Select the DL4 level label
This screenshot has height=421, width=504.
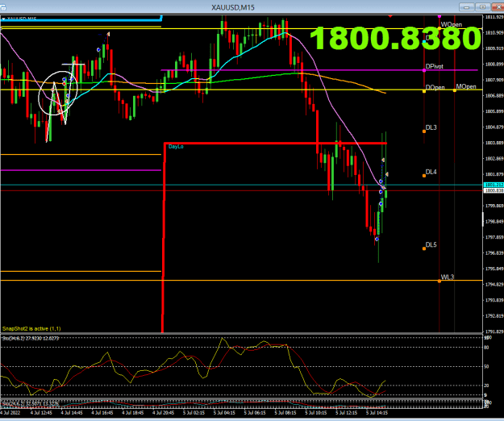pos(431,172)
